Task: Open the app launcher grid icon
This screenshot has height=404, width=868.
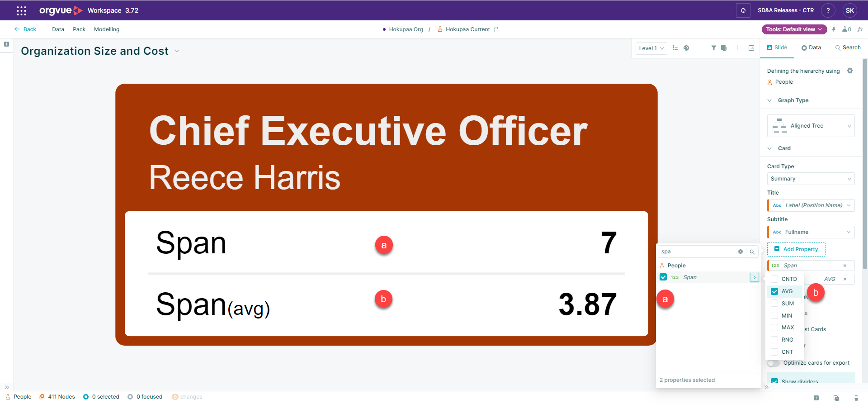Action: [x=21, y=10]
